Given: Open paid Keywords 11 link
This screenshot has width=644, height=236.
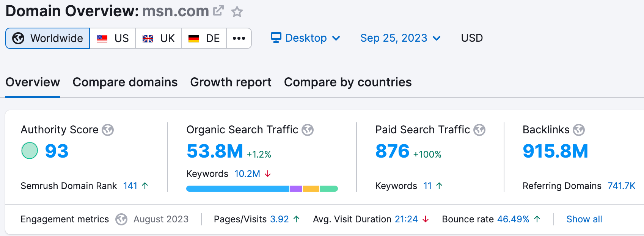Looking at the screenshot, I should tap(427, 186).
